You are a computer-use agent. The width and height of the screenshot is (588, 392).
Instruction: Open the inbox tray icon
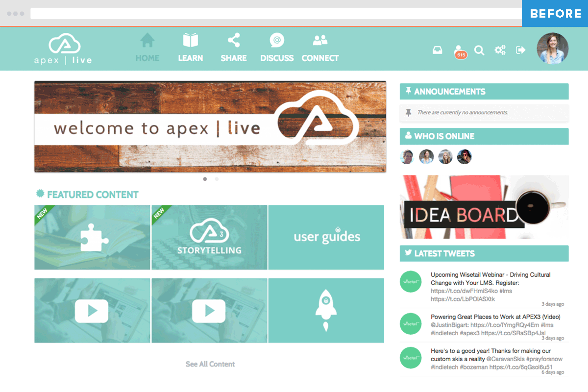[437, 50]
